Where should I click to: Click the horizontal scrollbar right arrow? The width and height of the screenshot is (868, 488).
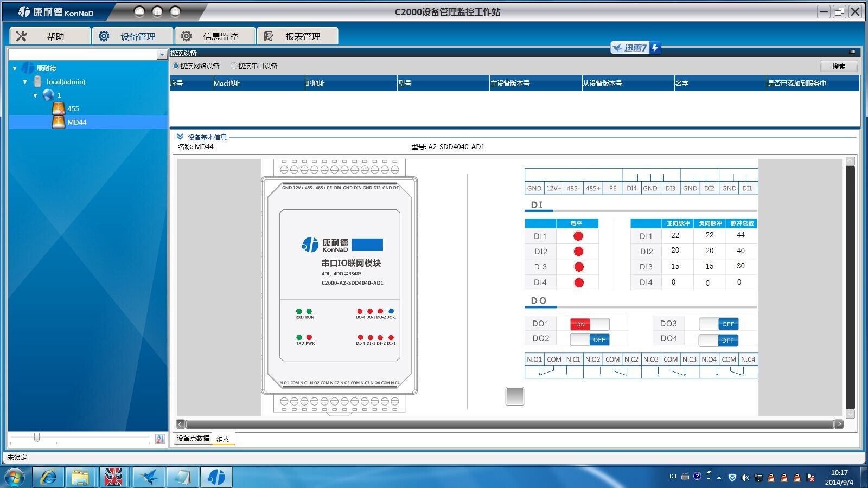[x=839, y=424]
